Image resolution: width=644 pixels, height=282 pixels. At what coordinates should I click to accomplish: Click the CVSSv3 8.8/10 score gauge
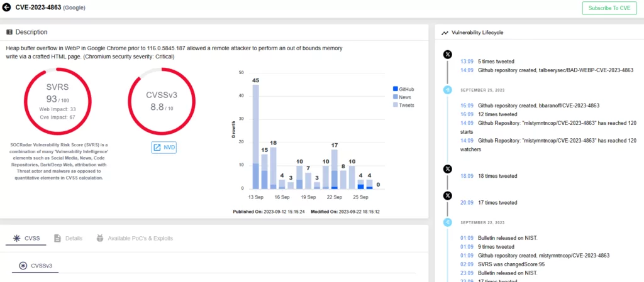coord(162,102)
